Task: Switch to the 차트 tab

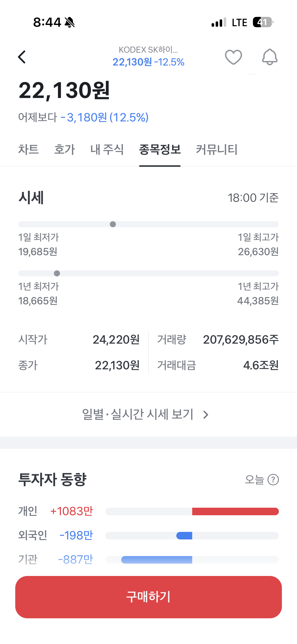Action: click(28, 149)
